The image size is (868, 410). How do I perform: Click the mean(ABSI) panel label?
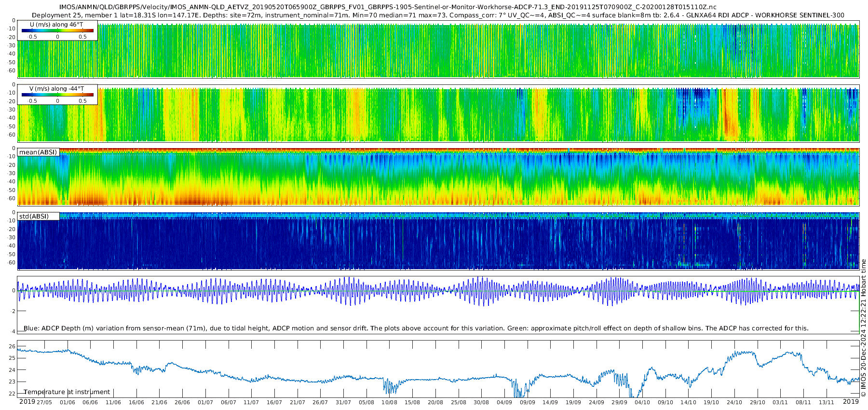click(x=38, y=152)
